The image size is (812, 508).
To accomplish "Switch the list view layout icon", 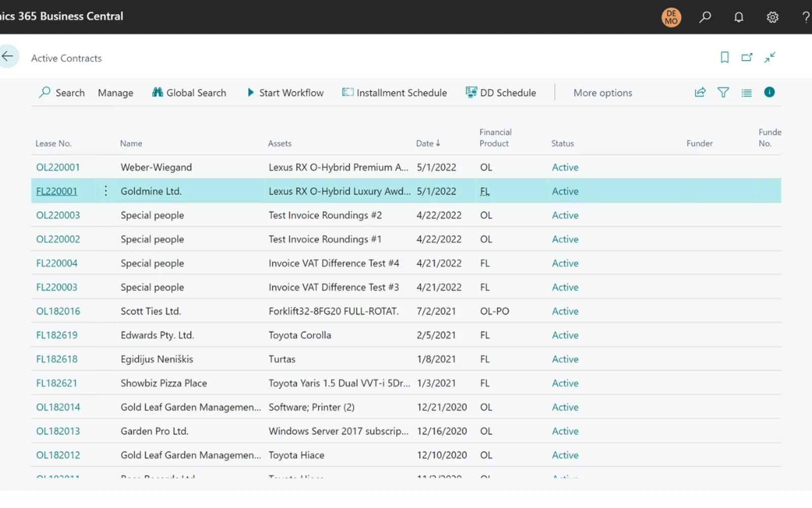I will point(747,92).
